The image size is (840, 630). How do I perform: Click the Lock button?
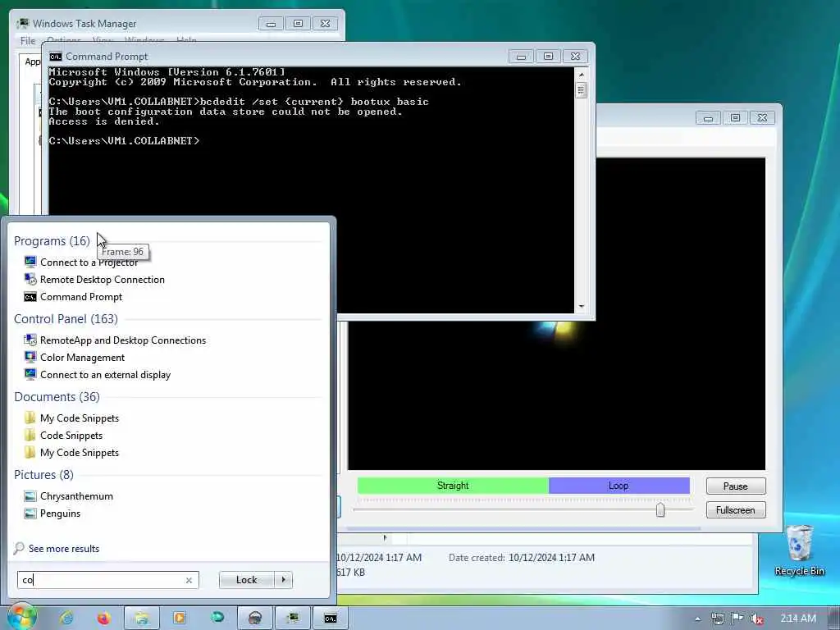pyautogui.click(x=246, y=580)
